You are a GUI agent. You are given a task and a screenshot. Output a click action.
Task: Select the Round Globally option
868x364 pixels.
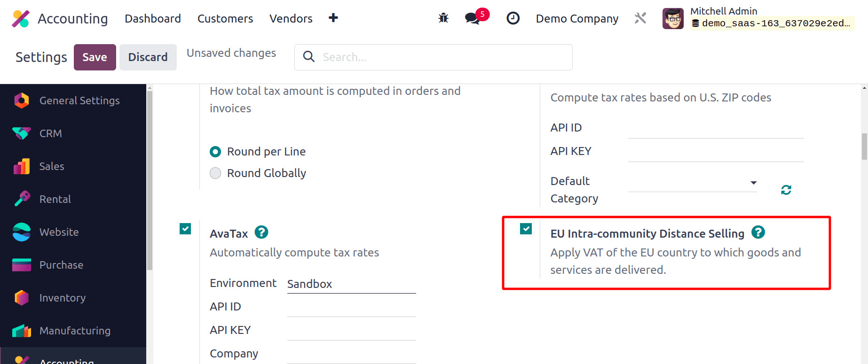pos(215,173)
